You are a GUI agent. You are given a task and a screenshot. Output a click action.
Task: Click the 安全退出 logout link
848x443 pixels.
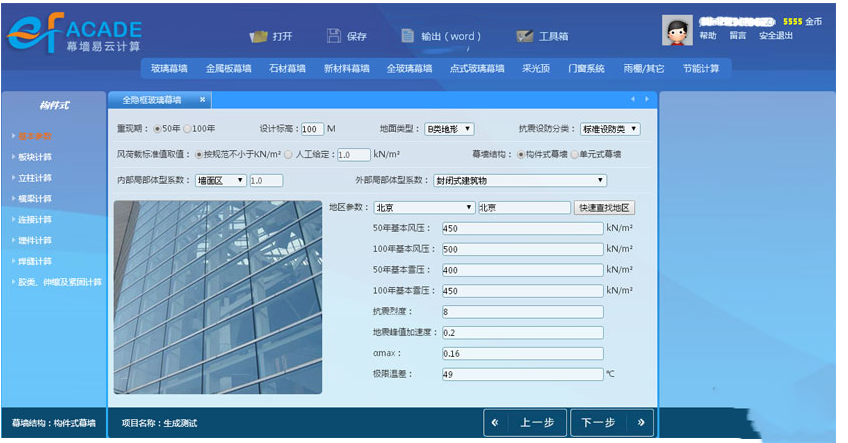[776, 36]
